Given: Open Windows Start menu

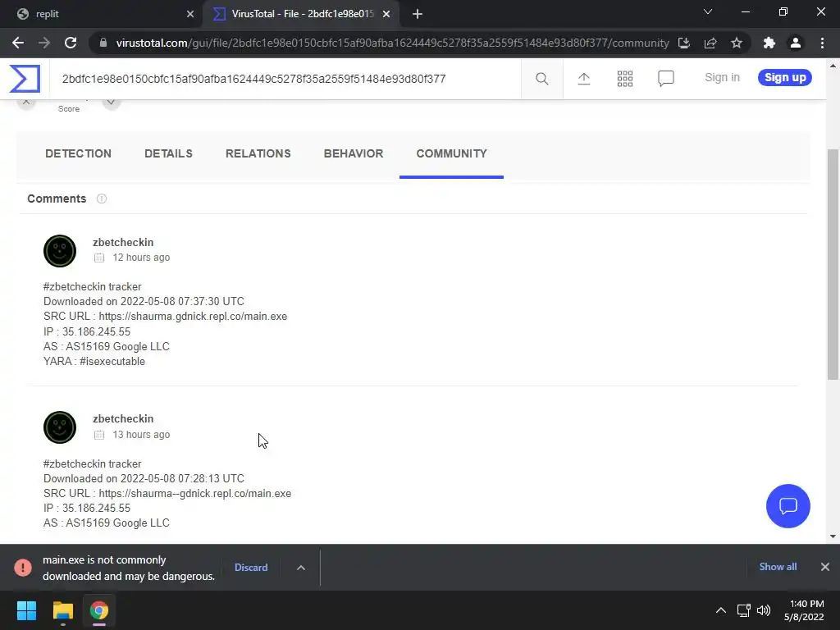Looking at the screenshot, I should pos(26,610).
